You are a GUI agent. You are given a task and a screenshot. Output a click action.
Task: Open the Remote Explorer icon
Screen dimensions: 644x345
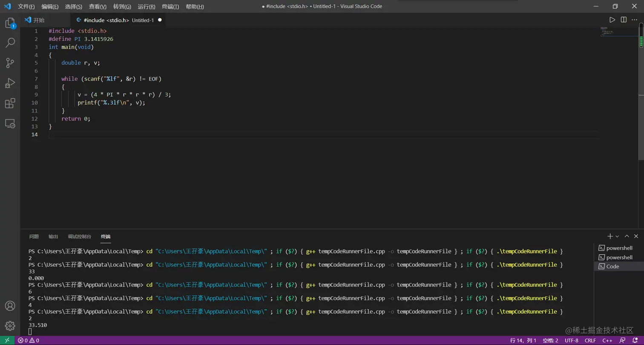pyautogui.click(x=10, y=124)
